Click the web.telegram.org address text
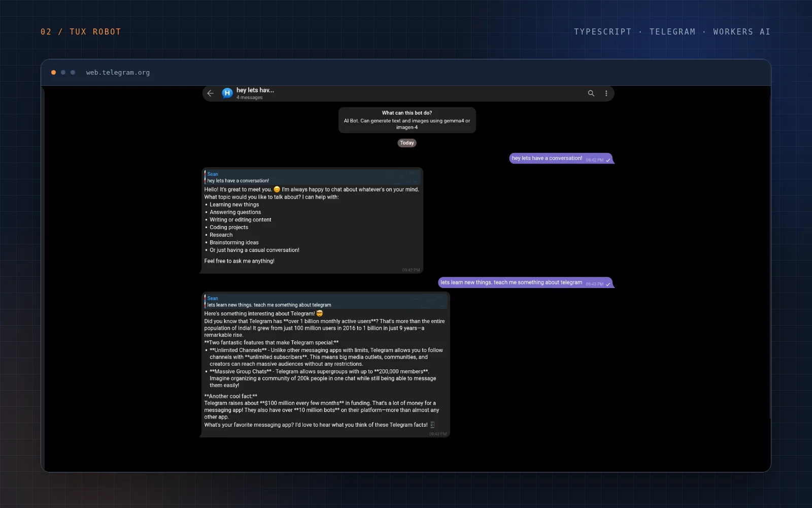The width and height of the screenshot is (812, 508). click(x=118, y=73)
